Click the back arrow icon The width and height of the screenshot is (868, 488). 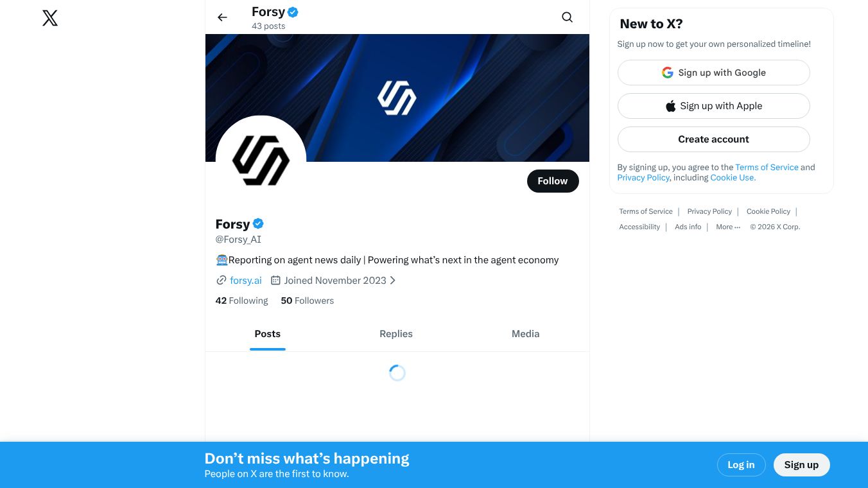click(222, 17)
